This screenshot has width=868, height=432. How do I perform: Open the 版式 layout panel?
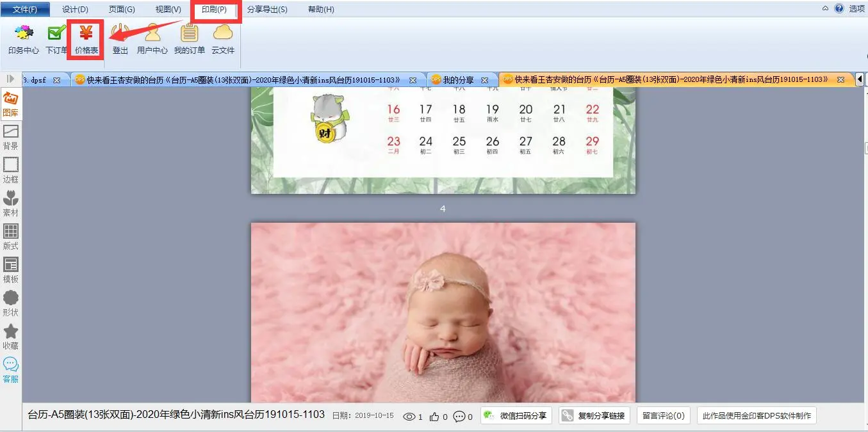click(11, 238)
